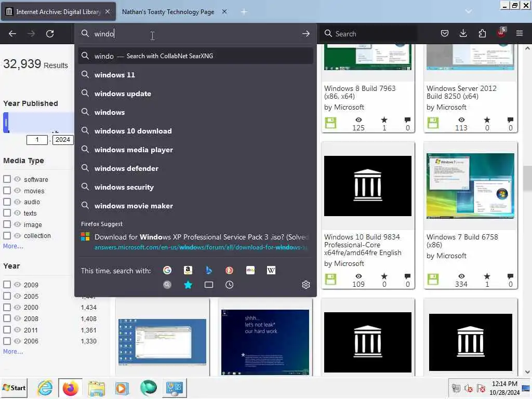Image resolution: width=532 pixels, height=399 pixels.
Task: Open the Windows 7 Build 6758 thumbnail
Action: tap(470, 185)
